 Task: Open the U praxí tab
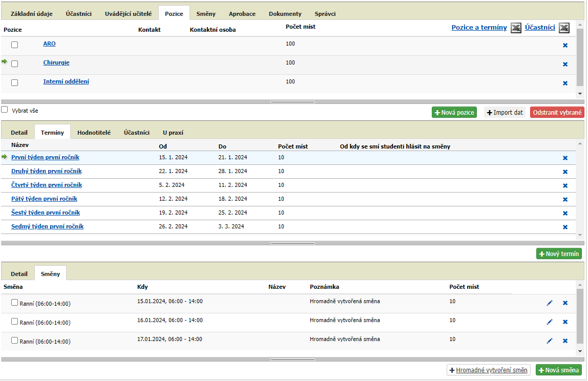click(173, 133)
